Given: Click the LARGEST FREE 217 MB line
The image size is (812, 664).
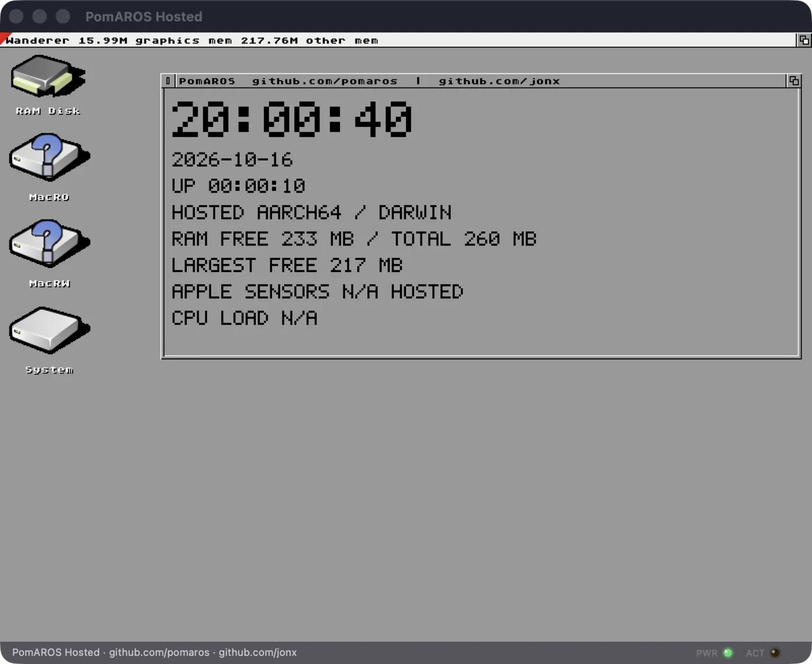Looking at the screenshot, I should [x=287, y=265].
